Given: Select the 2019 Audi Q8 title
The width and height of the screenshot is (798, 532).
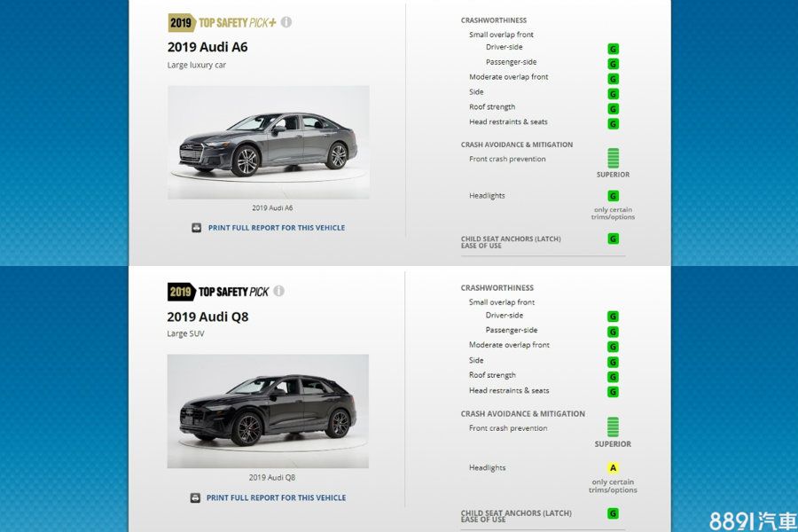Looking at the screenshot, I should click(207, 317).
